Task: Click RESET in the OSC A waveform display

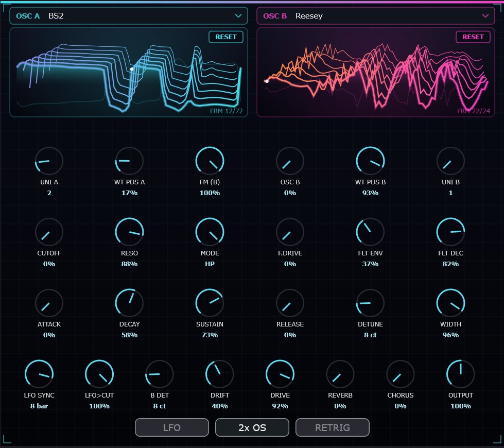Action: [226, 37]
